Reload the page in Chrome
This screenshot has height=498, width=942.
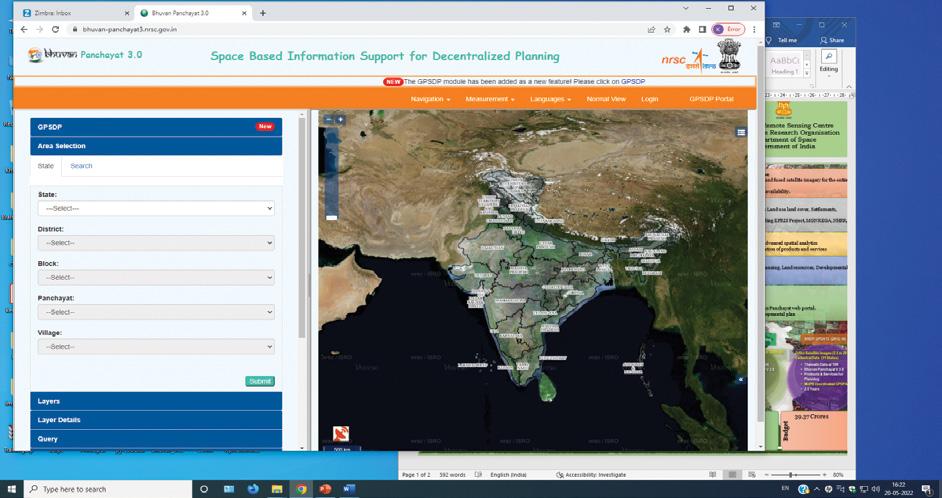[x=55, y=29]
